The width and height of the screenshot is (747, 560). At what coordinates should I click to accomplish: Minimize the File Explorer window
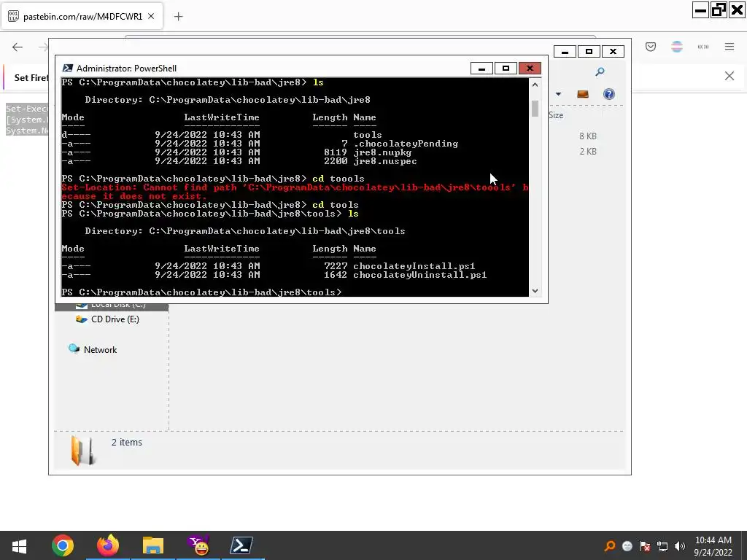[x=565, y=52]
